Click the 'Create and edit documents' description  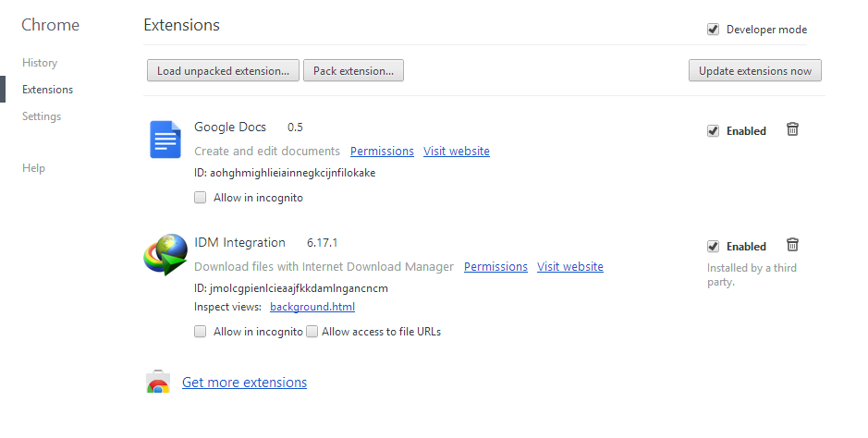(267, 151)
